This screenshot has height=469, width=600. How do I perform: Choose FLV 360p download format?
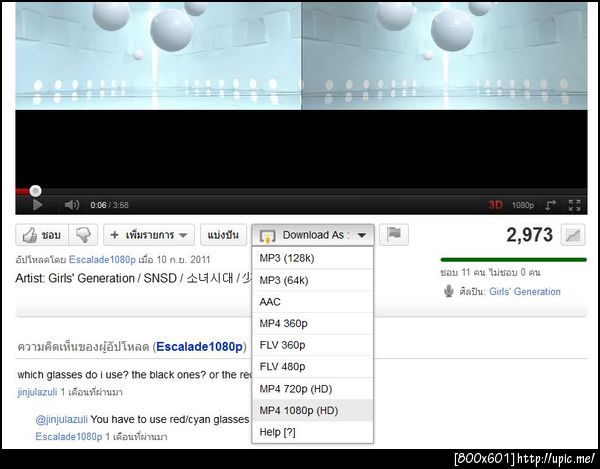(x=313, y=345)
